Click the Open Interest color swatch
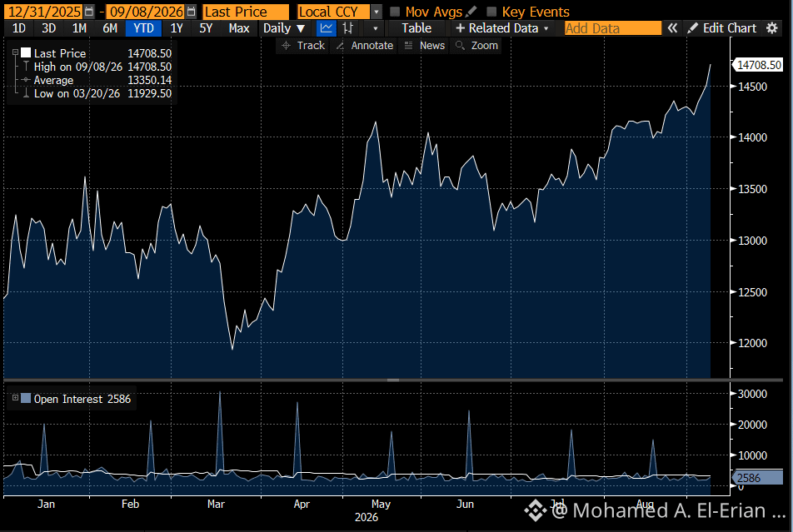The image size is (793, 532). click(26, 399)
